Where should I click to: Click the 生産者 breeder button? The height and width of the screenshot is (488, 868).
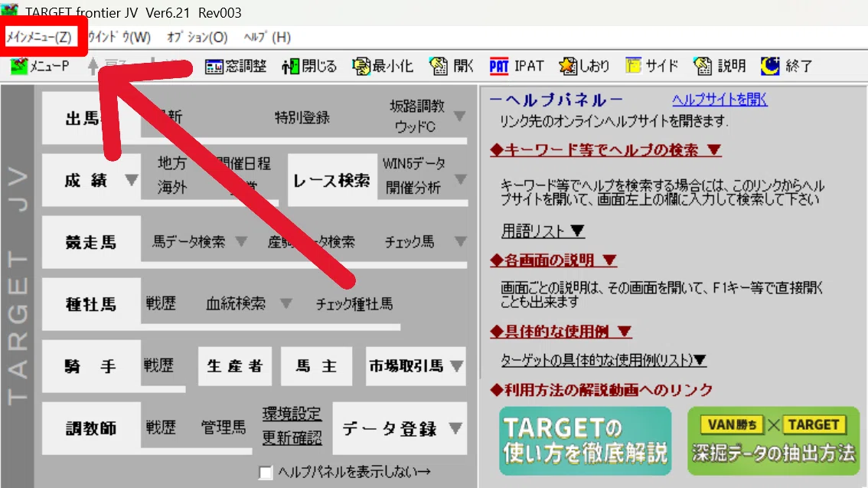(x=235, y=366)
